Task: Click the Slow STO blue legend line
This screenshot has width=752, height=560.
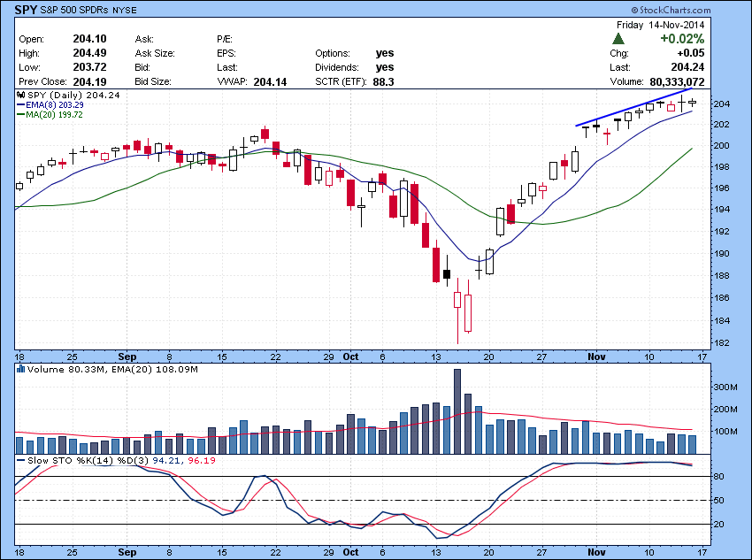Action: click(x=20, y=460)
